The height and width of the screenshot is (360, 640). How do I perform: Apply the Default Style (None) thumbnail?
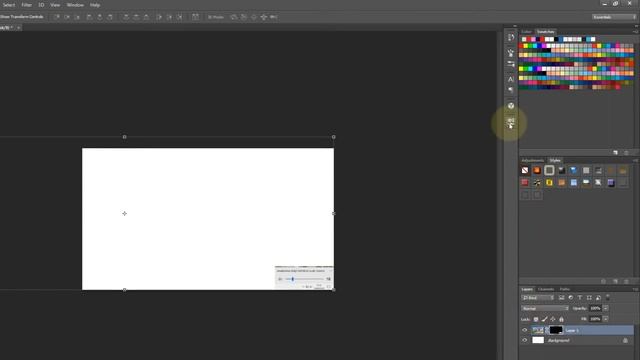tap(525, 171)
